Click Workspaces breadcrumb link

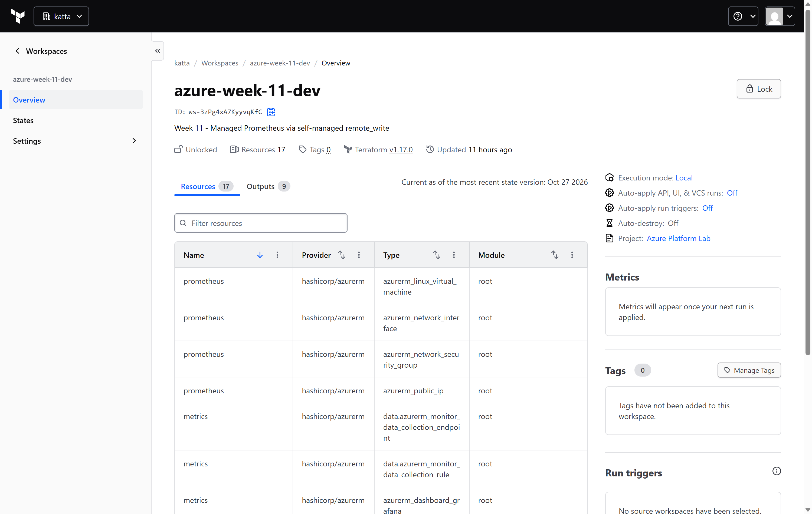tap(220, 63)
